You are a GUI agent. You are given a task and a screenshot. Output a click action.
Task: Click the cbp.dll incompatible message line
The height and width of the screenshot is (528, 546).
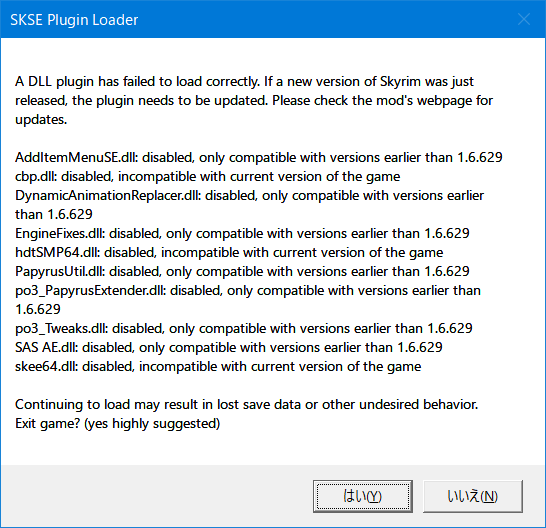(208, 177)
